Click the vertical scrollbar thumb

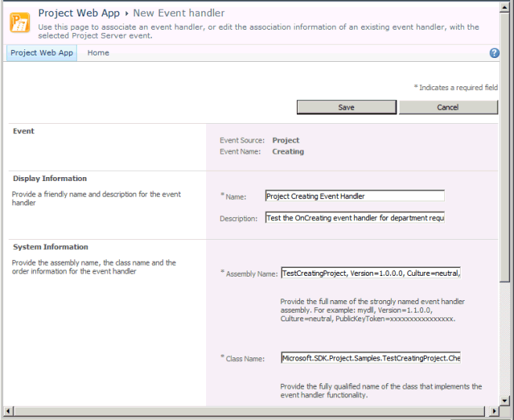505,147
